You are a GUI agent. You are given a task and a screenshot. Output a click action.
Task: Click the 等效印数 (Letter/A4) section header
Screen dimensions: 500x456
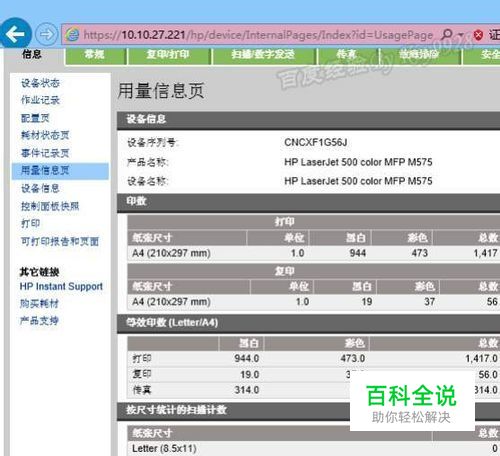(308, 323)
